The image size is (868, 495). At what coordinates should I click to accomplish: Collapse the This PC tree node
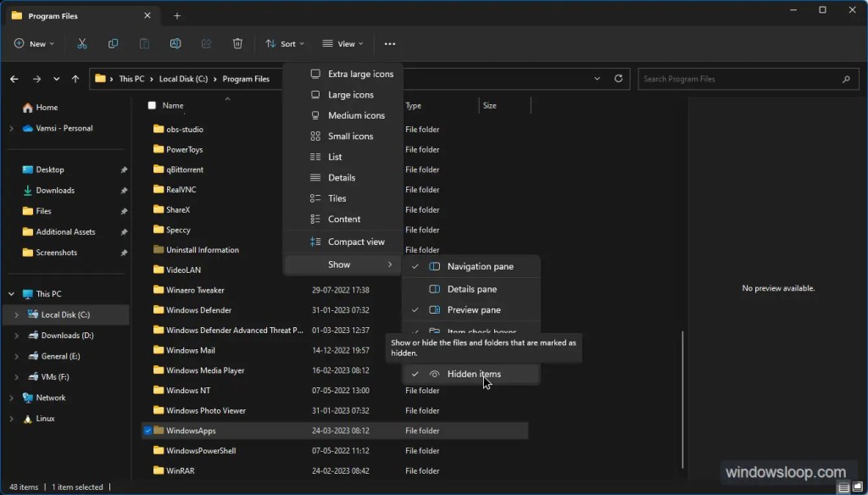pyautogui.click(x=11, y=294)
